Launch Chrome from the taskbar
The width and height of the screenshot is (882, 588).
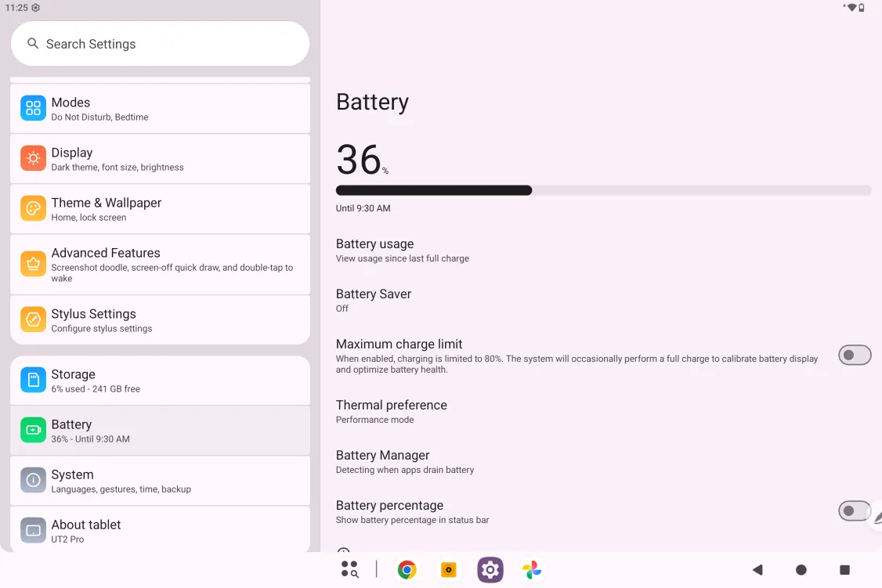coord(407,570)
